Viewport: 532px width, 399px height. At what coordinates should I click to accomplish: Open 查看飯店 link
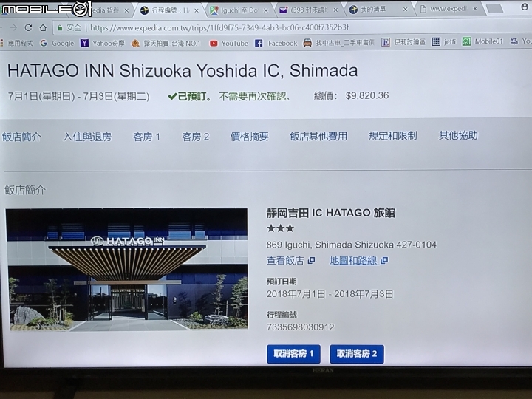[x=290, y=261]
